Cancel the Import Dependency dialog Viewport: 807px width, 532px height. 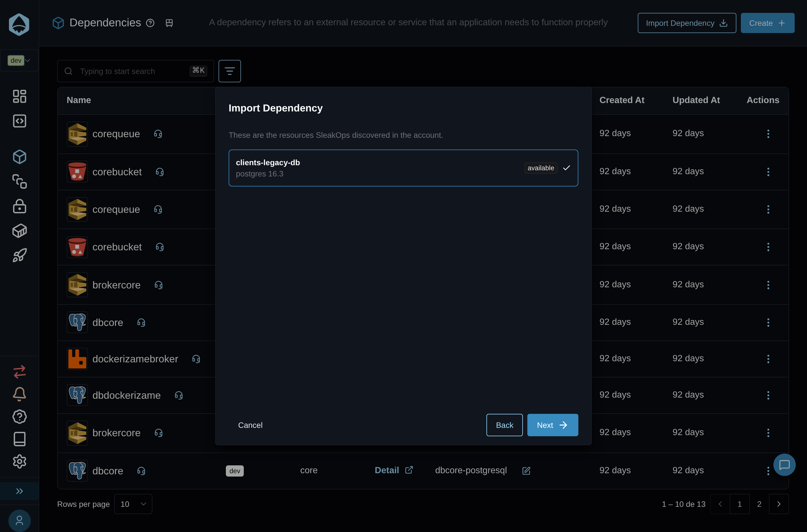[x=250, y=425]
